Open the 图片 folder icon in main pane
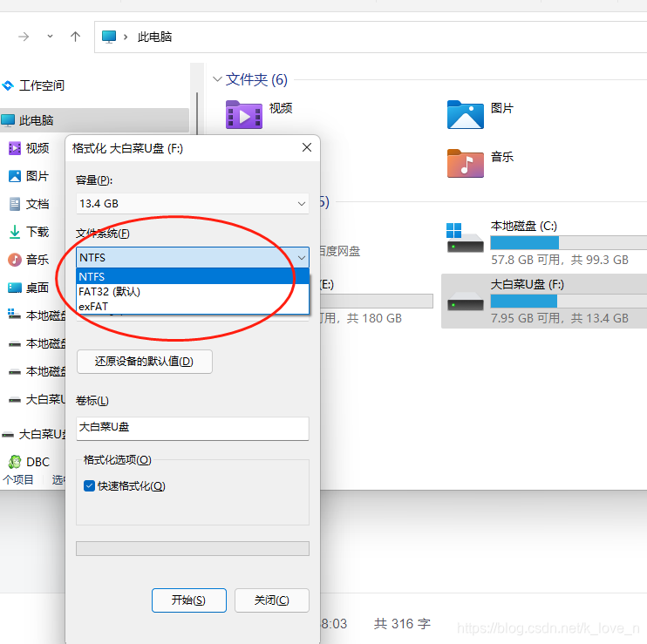 click(465, 115)
